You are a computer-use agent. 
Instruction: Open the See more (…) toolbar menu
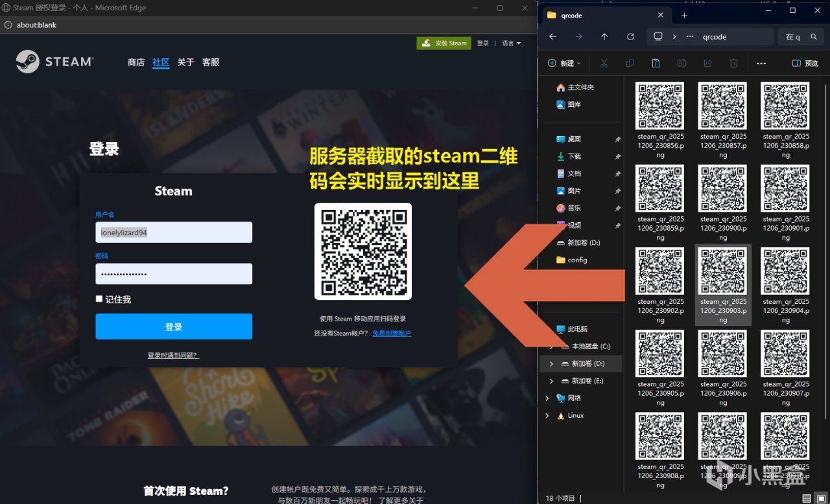(761, 63)
